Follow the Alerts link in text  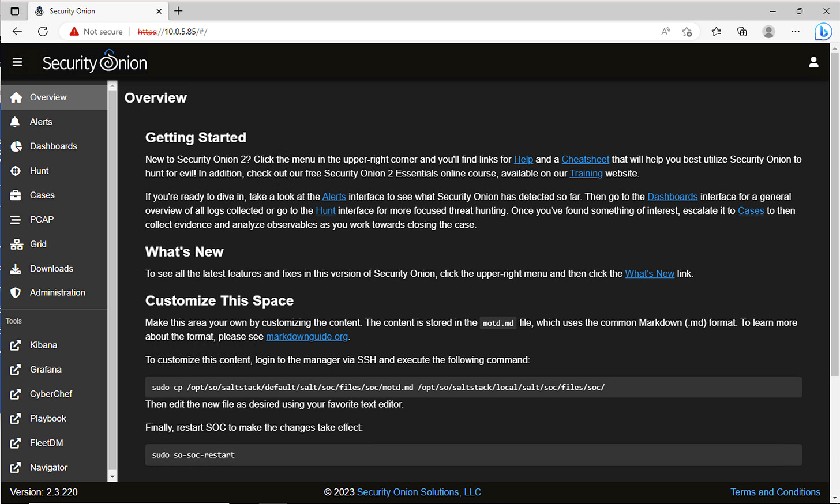[x=334, y=197]
